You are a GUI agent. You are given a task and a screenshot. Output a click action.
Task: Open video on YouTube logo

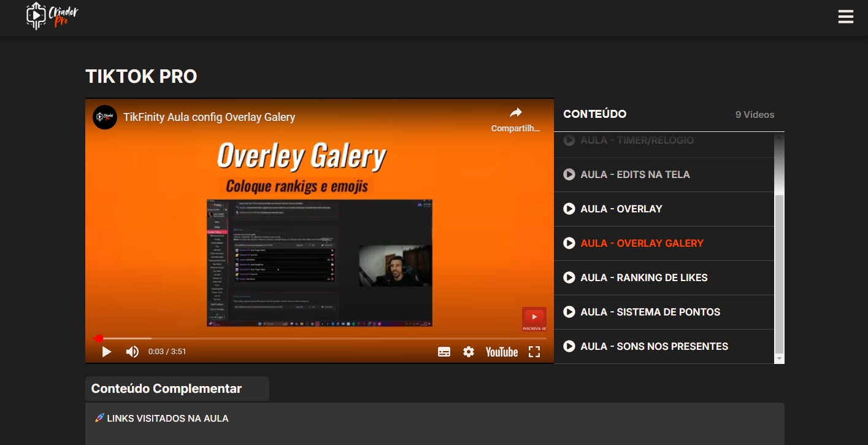[501, 352]
